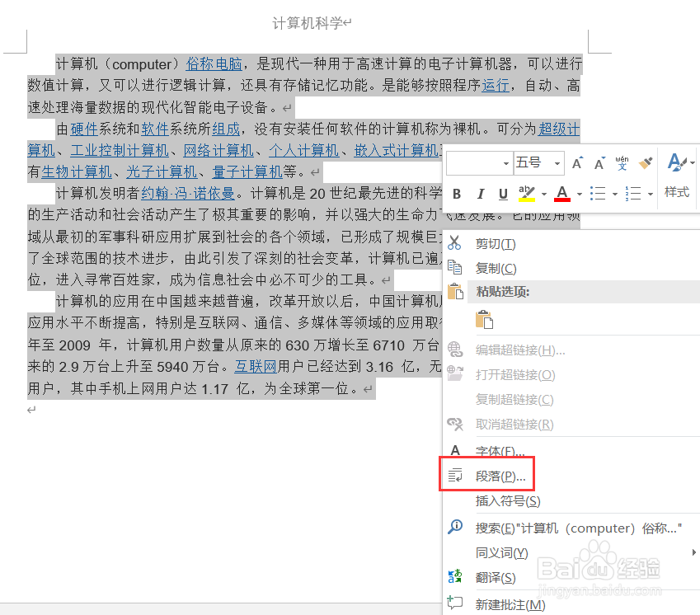This screenshot has height=615, width=700.
Task: Follow the 约翰·冯·诺依曼 hyperlink
Action: (x=188, y=194)
